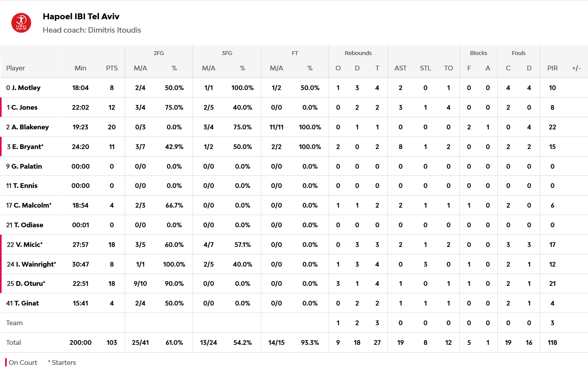Select the Total row's 103 points
This screenshot has width=588, height=370.
point(112,342)
